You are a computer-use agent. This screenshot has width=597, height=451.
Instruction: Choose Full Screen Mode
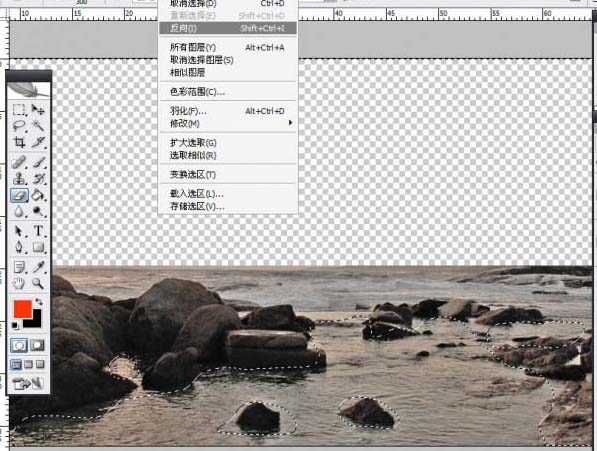(40, 365)
